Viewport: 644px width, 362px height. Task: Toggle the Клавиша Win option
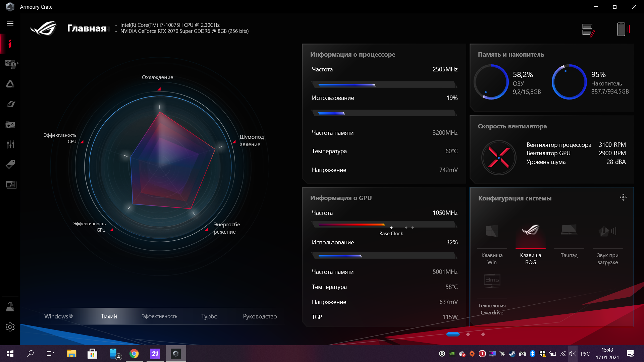[x=492, y=245]
